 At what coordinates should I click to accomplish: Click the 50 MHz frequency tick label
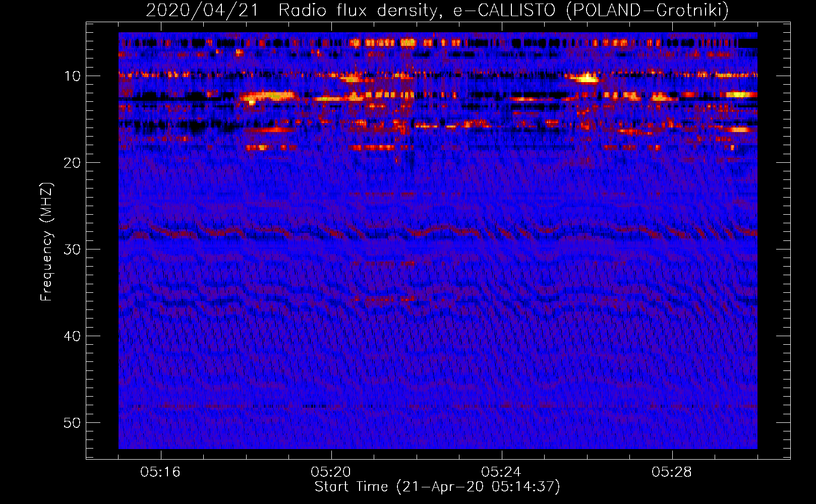73,423
